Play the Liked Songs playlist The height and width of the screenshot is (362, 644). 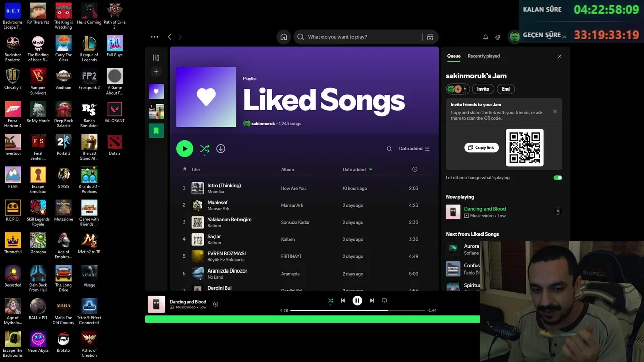(185, 149)
